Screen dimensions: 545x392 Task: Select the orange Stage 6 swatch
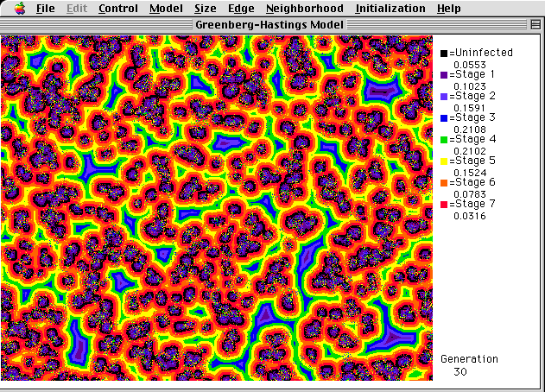click(444, 183)
